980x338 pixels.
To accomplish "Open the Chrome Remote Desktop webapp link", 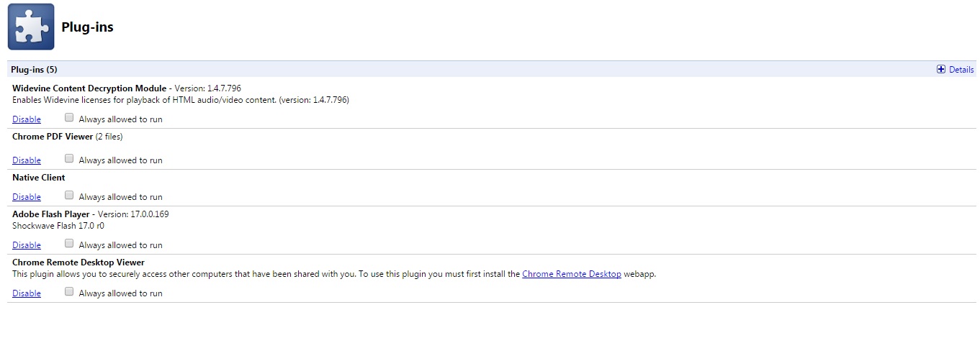I will click(572, 274).
